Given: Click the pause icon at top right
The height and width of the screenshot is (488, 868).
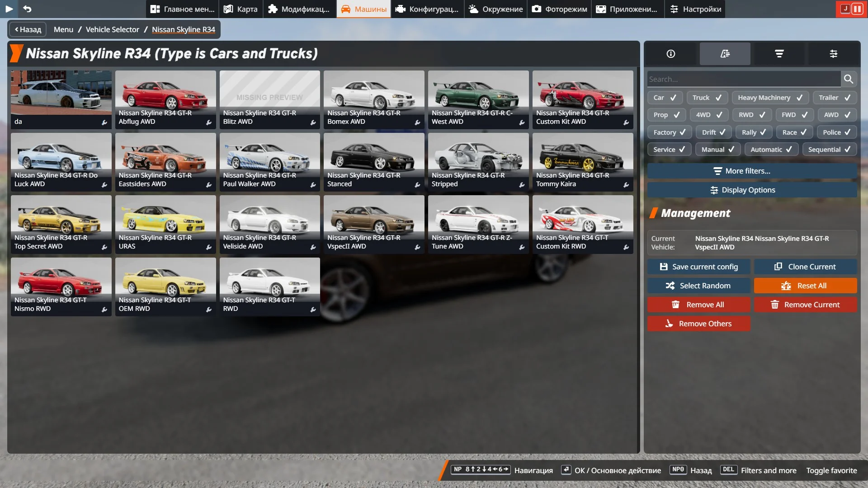Looking at the screenshot, I should click(x=857, y=9).
